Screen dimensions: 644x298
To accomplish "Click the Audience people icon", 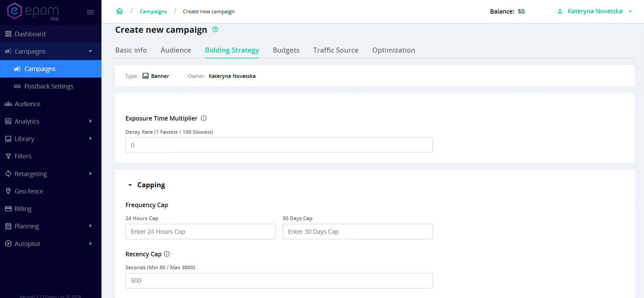I will pos(8,104).
